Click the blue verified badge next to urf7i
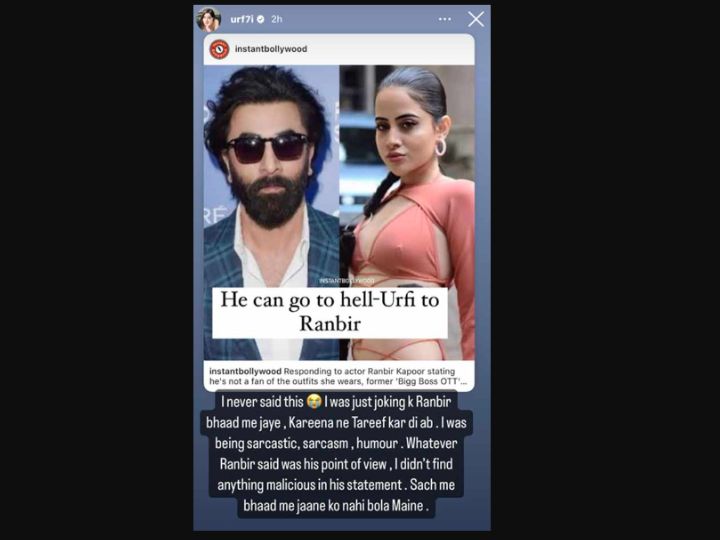 point(260,19)
